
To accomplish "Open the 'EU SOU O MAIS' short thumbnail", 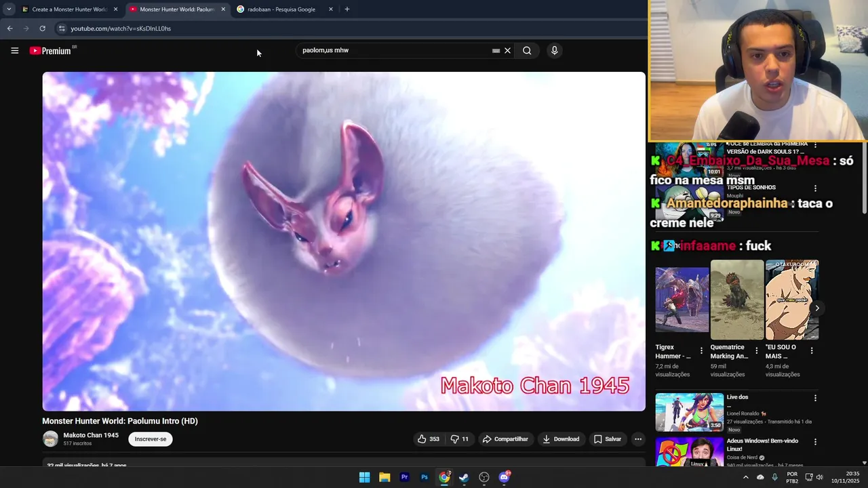I will (x=792, y=300).
